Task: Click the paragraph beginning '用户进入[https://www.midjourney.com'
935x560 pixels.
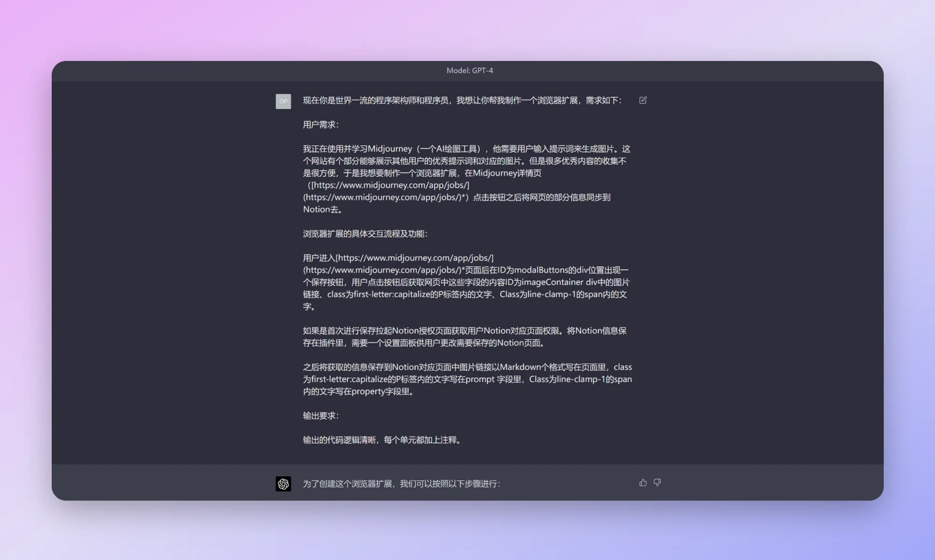Action: coord(466,282)
